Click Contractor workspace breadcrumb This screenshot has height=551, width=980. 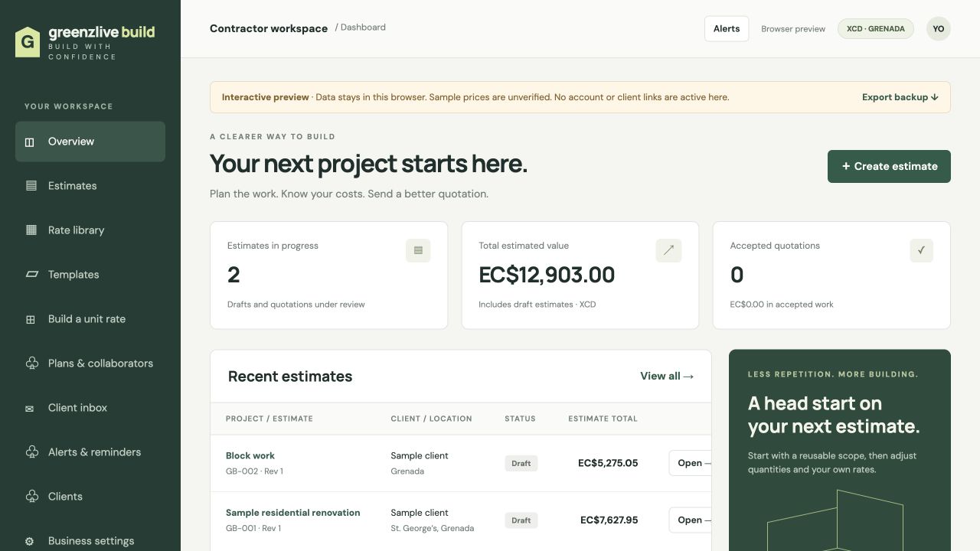pyautogui.click(x=269, y=28)
